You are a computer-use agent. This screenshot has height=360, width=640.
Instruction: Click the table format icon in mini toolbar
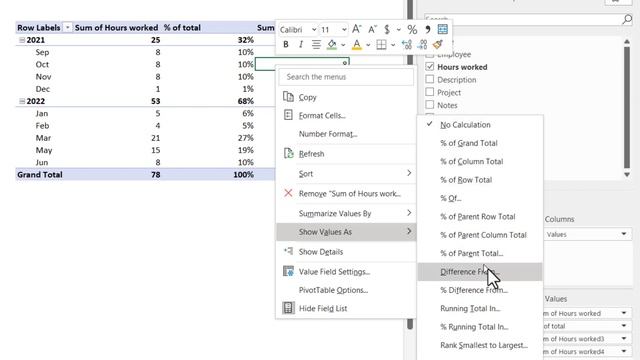(442, 29)
